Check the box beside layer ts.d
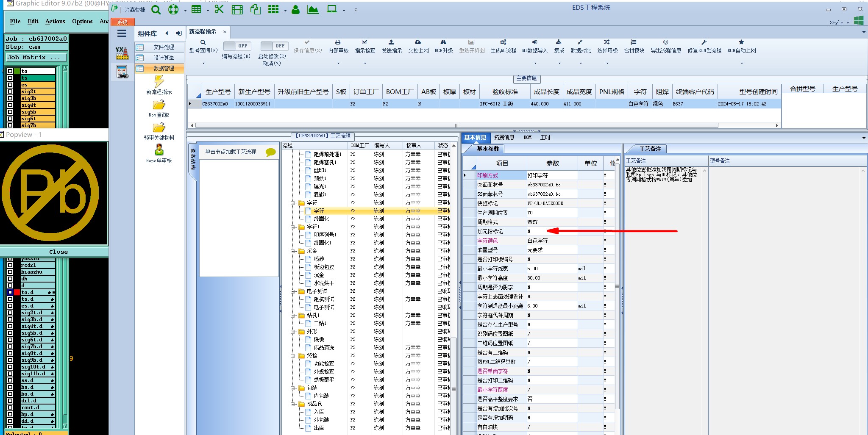This screenshot has width=868, height=435. [x=10, y=299]
